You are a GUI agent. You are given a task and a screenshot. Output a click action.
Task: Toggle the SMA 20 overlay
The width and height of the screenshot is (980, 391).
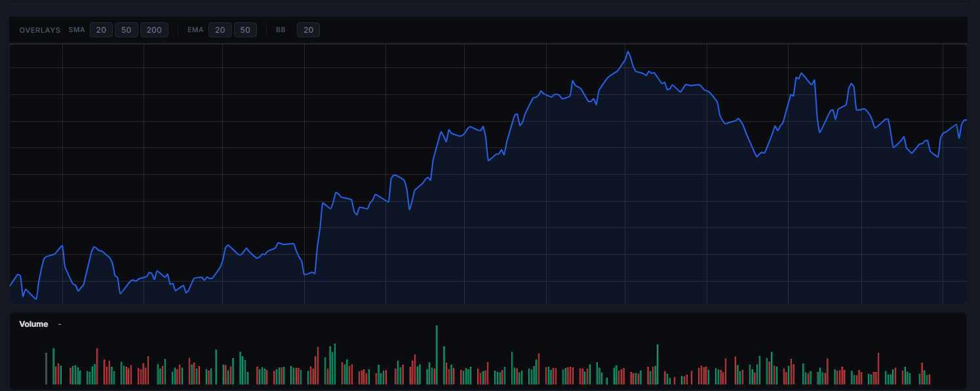tap(101, 30)
